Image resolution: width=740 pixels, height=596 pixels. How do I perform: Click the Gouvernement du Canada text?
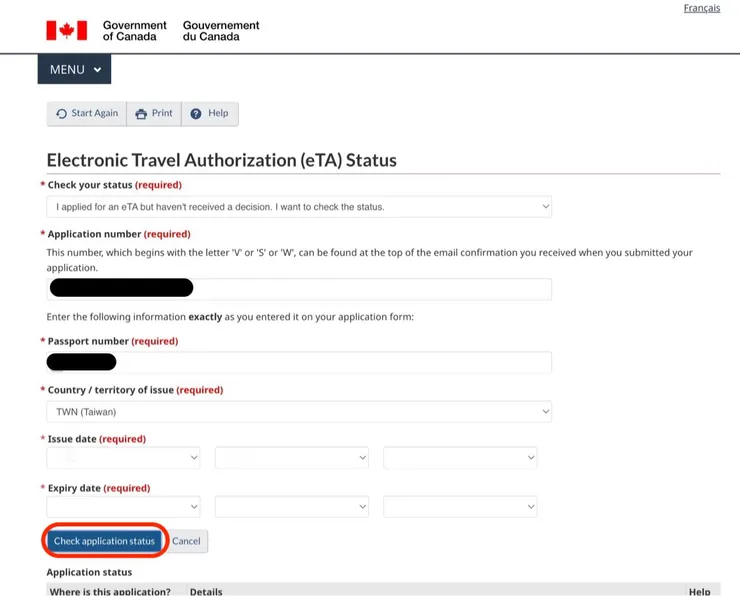tap(221, 31)
